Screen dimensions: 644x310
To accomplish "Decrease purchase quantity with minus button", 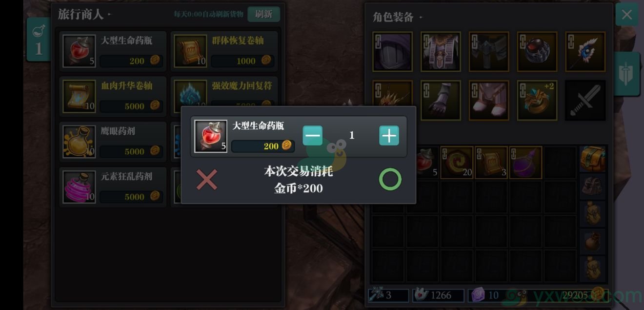I will click(312, 136).
